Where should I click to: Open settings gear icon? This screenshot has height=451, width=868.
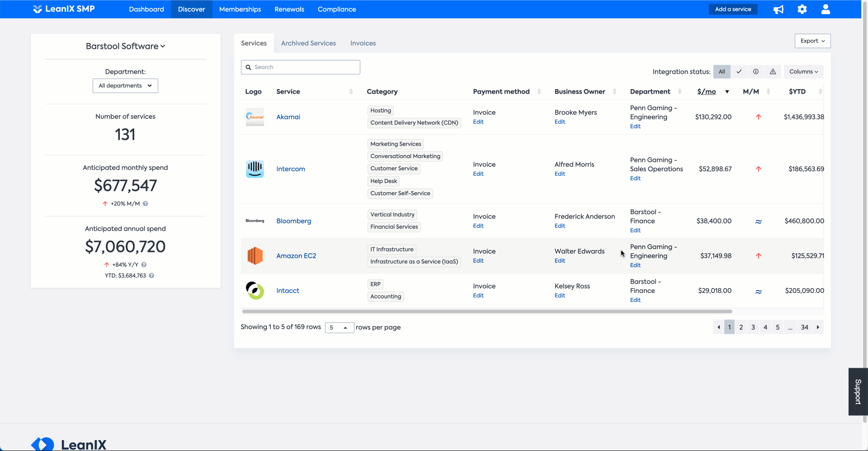click(x=802, y=9)
